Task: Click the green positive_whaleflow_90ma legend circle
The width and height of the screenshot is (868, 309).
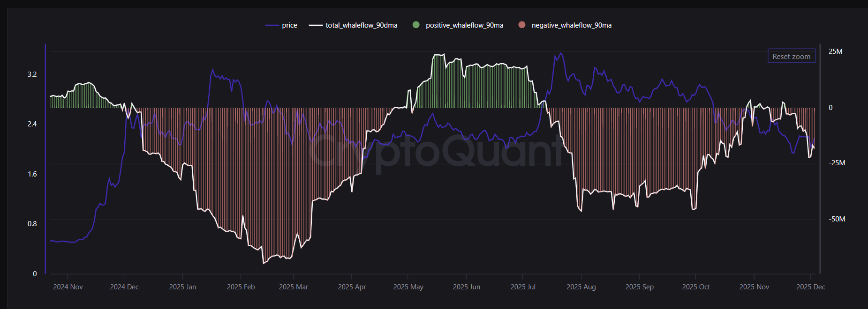Action: tap(416, 25)
